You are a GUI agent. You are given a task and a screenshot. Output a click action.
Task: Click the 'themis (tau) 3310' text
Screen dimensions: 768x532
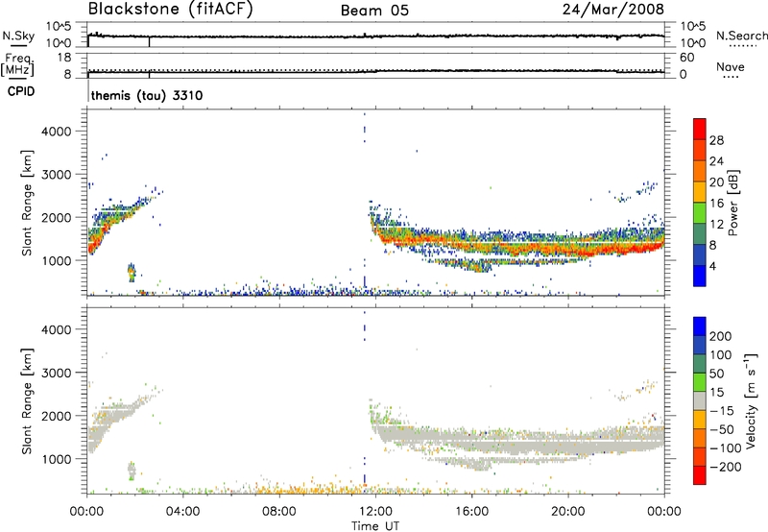147,95
